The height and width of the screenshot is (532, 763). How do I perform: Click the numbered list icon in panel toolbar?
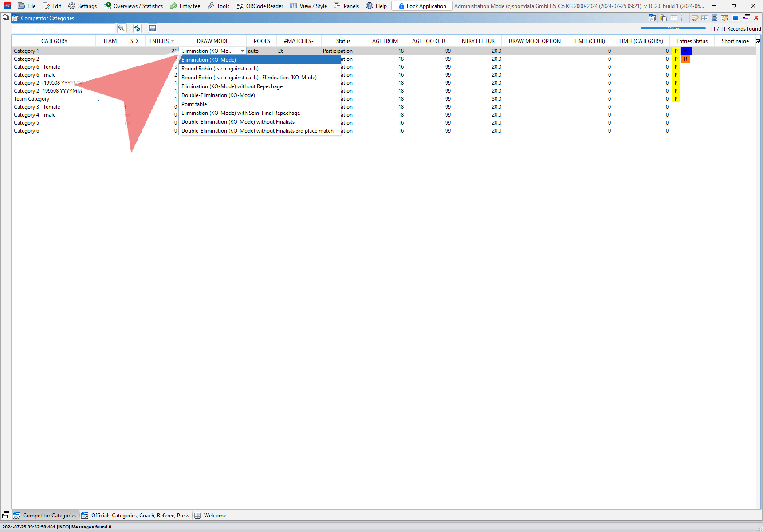(x=684, y=18)
